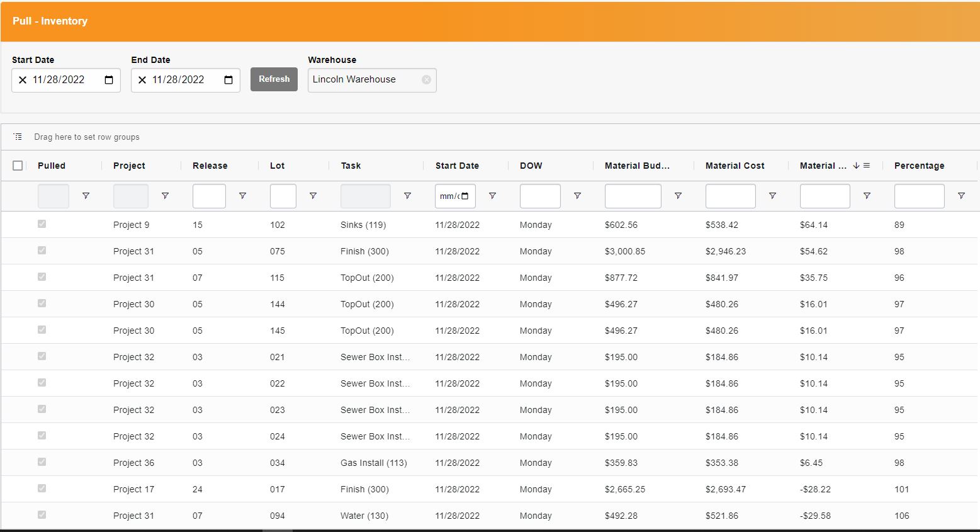980x532 pixels.
Task: Sort by the Release column header
Action: pos(210,166)
